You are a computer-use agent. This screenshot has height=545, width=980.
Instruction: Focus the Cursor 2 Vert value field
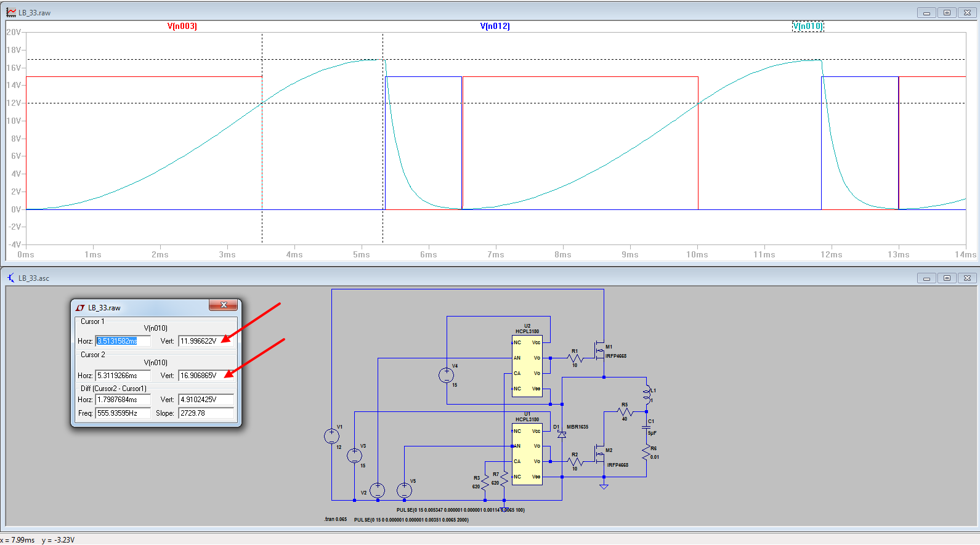[x=206, y=376]
